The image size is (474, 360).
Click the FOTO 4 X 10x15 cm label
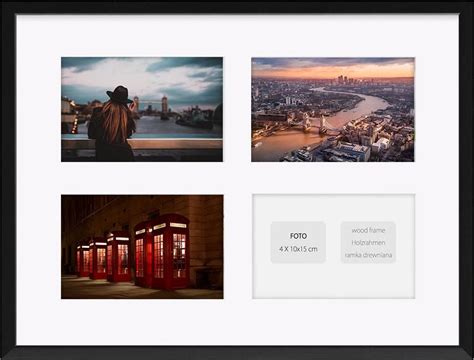tap(298, 242)
